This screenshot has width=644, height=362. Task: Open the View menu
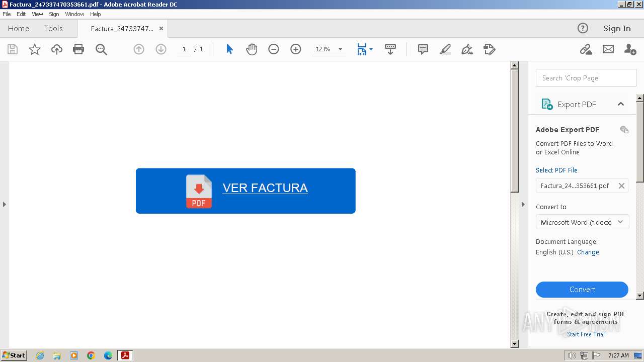(x=37, y=14)
